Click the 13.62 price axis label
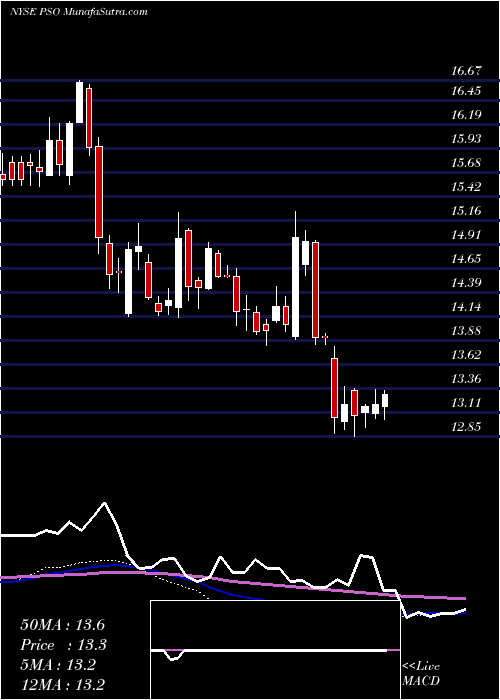Image resolution: width=500 pixels, height=700 pixels. click(x=466, y=355)
